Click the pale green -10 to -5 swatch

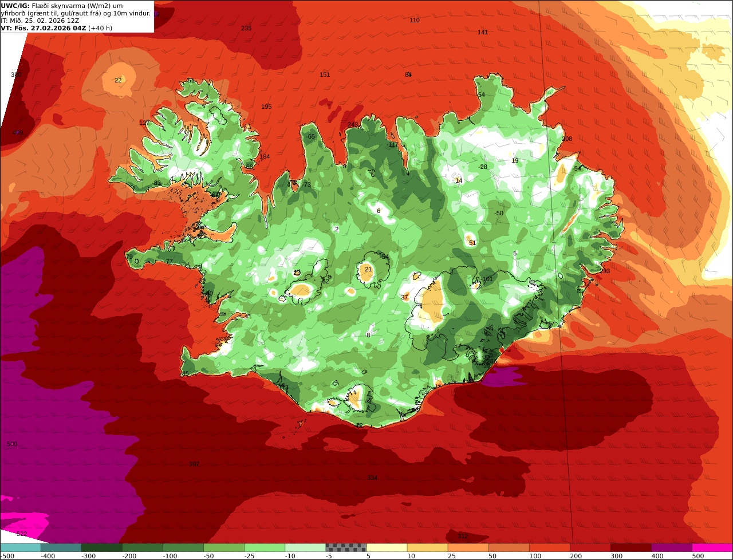pos(305,547)
